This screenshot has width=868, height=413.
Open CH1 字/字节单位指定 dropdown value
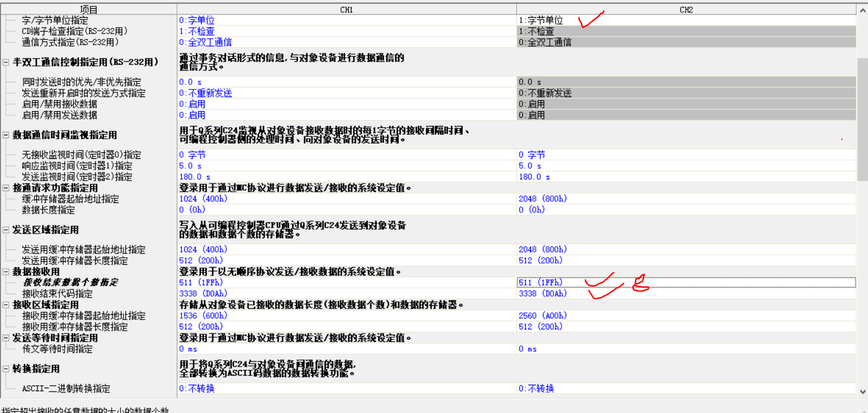click(346, 21)
